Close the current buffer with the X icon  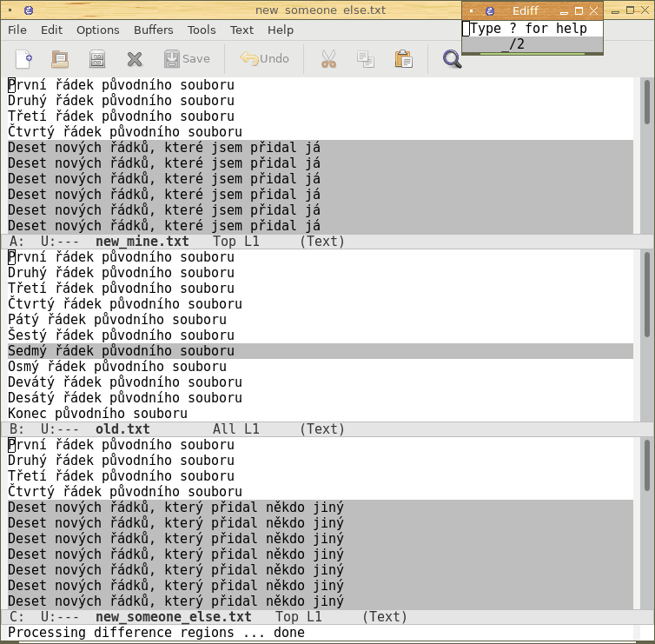[135, 59]
